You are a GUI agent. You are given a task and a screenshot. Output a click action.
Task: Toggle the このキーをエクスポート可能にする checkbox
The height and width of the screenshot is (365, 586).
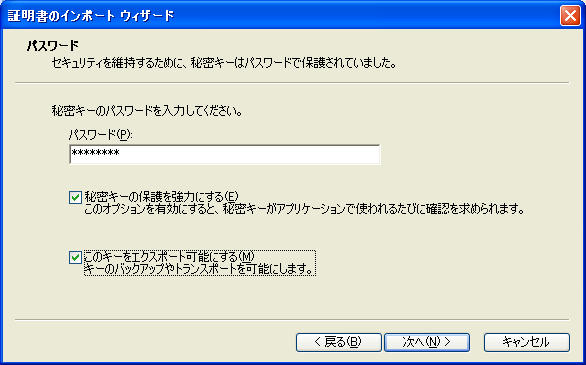[x=75, y=257]
